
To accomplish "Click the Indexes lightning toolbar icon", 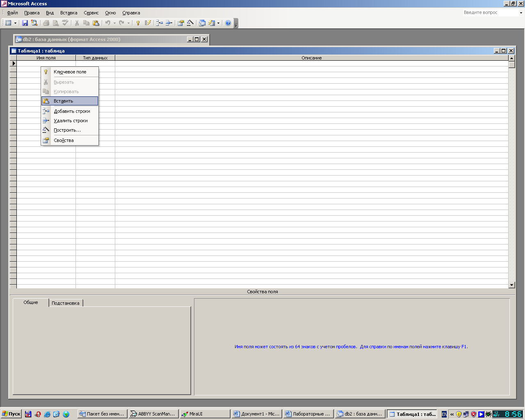I will pyautogui.click(x=148, y=23).
